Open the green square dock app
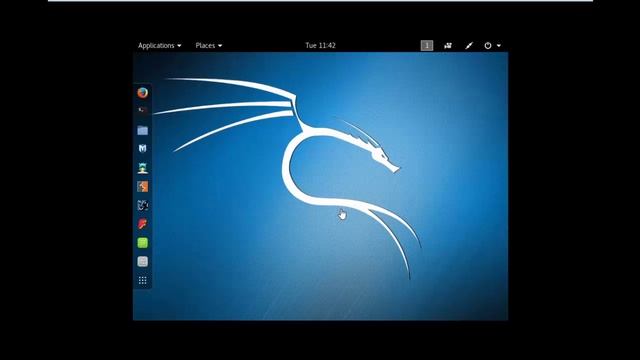640x360 pixels. pos(142,243)
